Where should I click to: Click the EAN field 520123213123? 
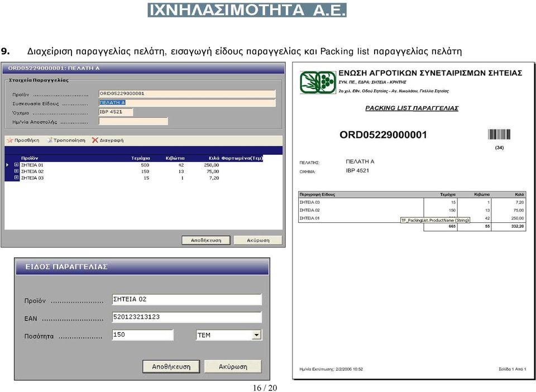tap(186, 317)
